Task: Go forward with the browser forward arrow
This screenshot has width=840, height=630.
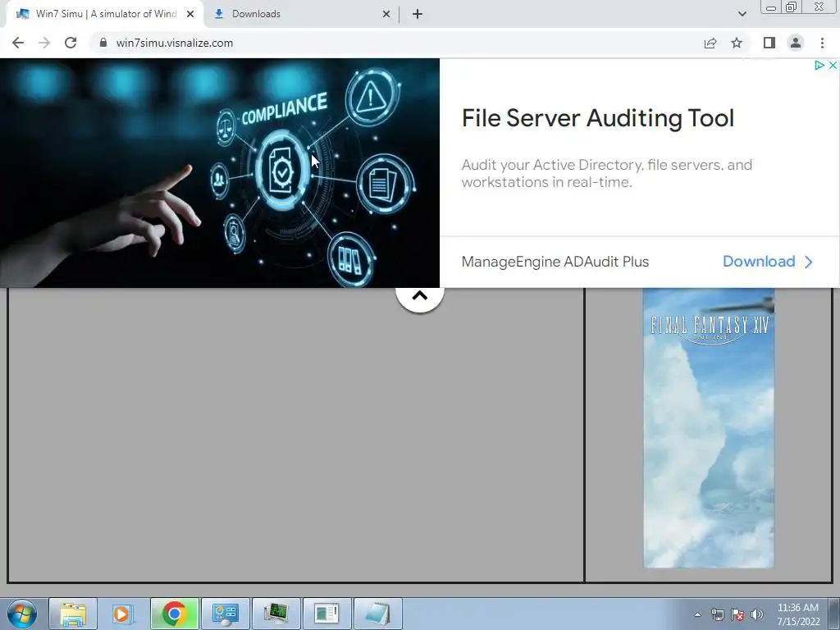Action: (44, 43)
